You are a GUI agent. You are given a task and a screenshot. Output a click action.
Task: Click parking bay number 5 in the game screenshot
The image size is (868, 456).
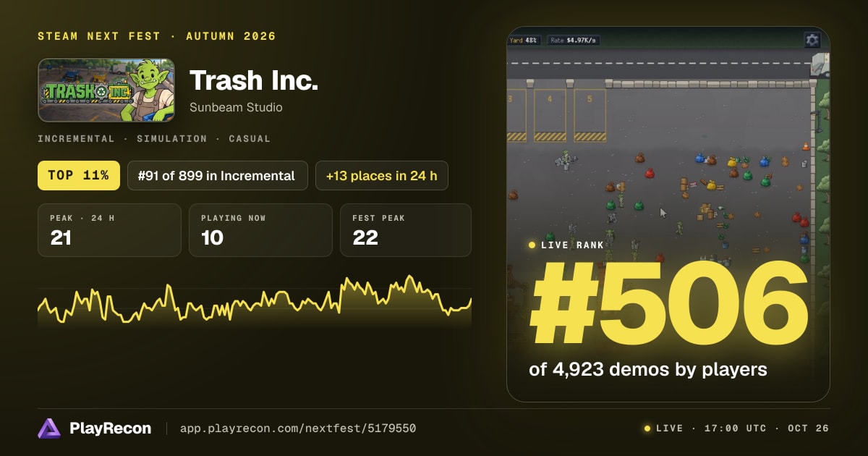[x=590, y=115]
